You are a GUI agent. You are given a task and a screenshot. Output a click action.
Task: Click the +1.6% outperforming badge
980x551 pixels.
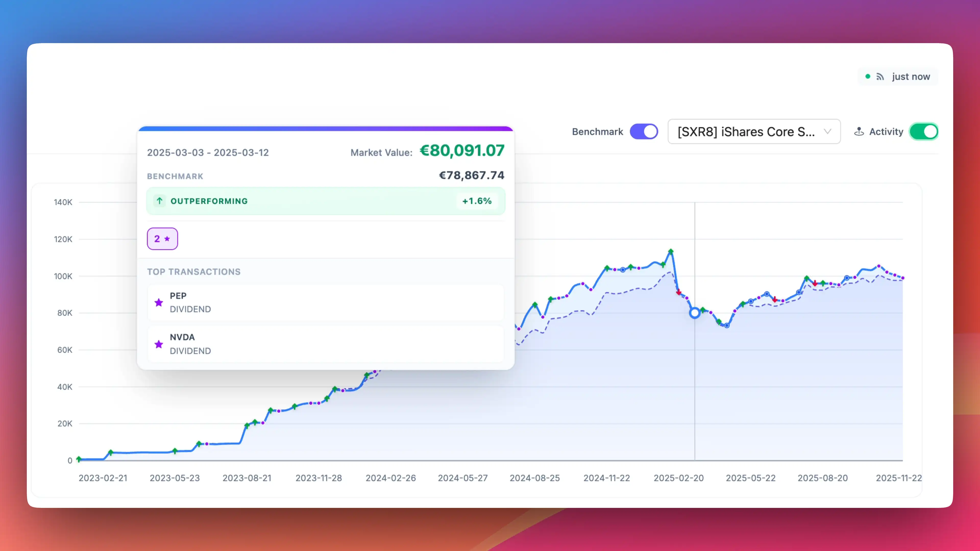(x=477, y=201)
